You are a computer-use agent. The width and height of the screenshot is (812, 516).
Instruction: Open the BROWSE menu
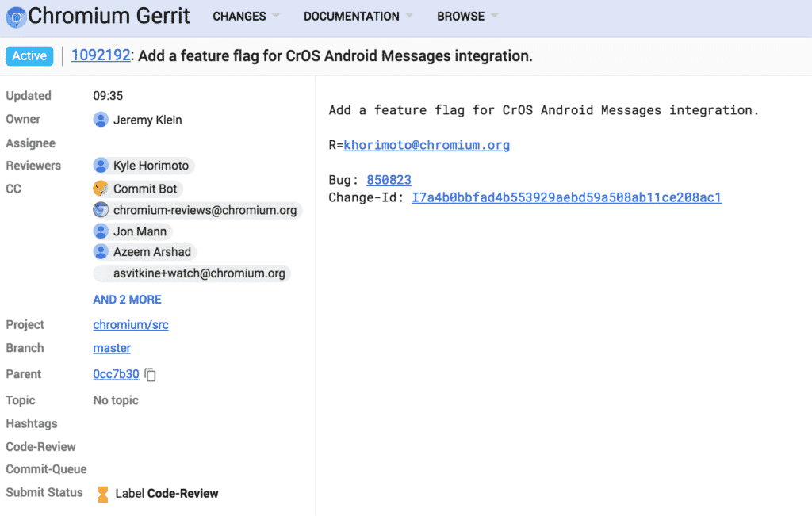[x=461, y=16]
